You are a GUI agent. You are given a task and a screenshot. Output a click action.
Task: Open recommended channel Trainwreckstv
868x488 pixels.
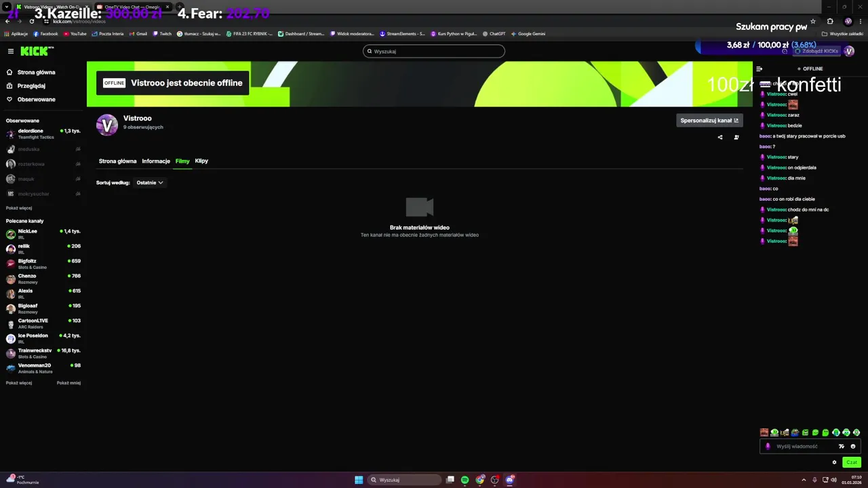[43, 353]
